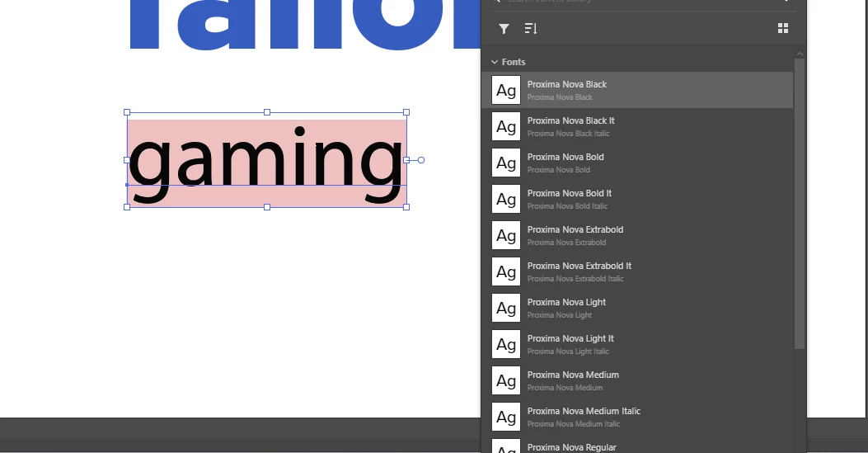The height and width of the screenshot is (453, 868).
Task: Select the Proxima Nova Regular font
Action: tap(638, 446)
